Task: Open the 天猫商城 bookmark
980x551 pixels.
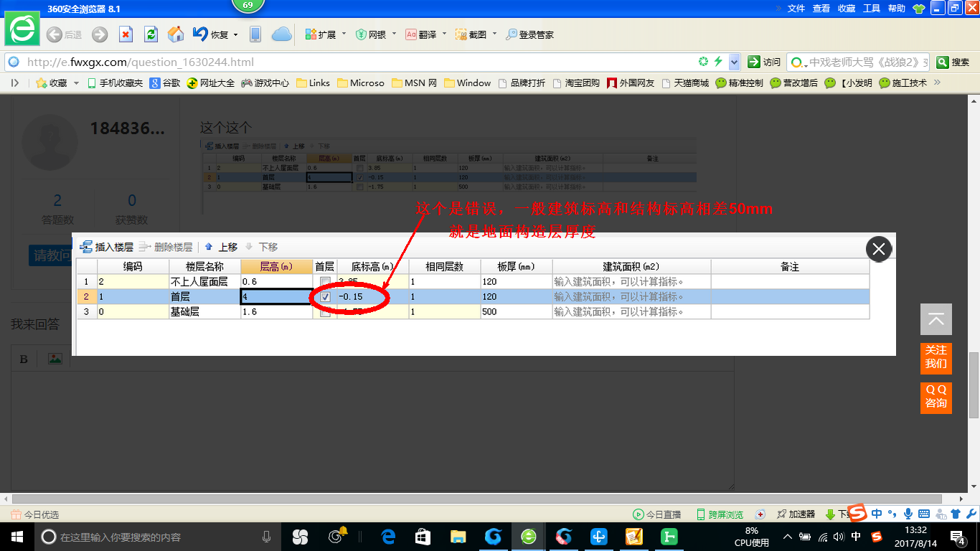Action: [x=684, y=83]
